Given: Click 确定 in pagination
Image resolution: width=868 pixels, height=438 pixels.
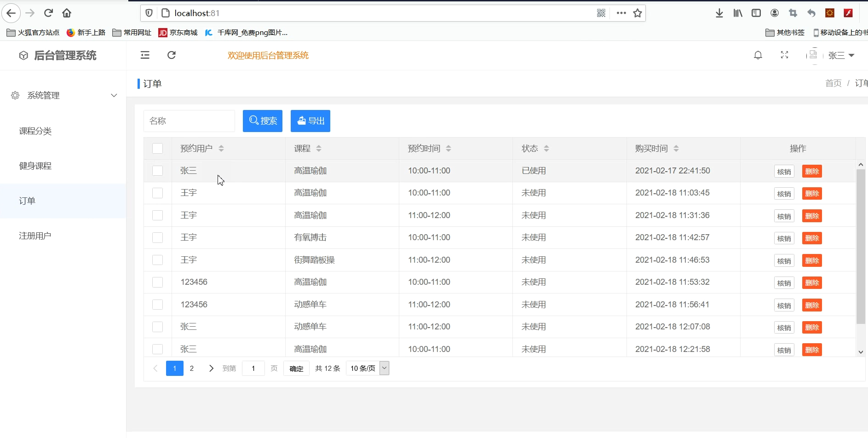Looking at the screenshot, I should coord(296,369).
